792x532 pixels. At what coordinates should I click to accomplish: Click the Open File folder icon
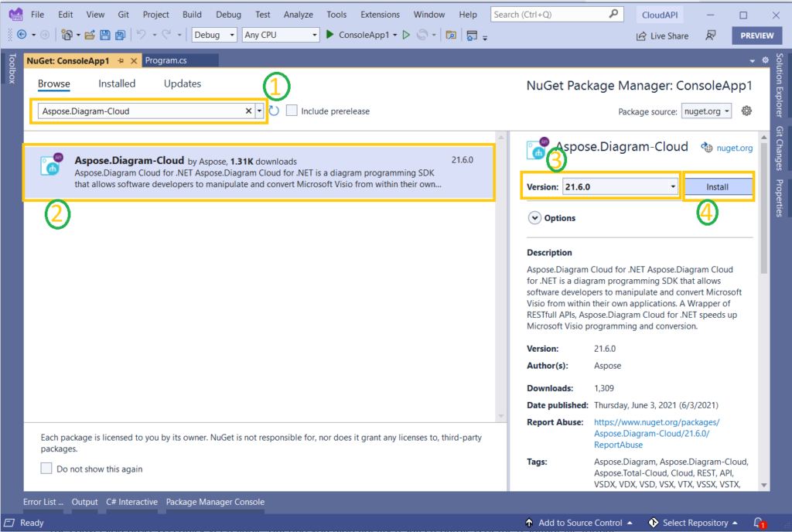[x=90, y=35]
